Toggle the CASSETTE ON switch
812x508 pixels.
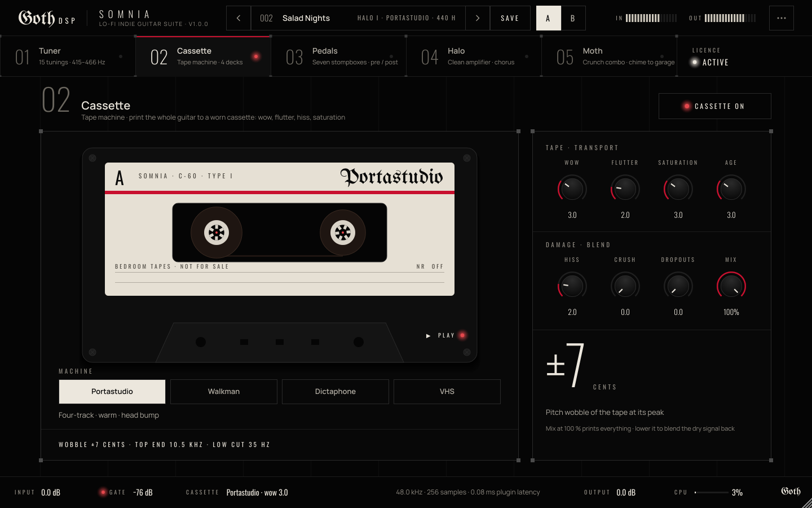[x=715, y=106]
